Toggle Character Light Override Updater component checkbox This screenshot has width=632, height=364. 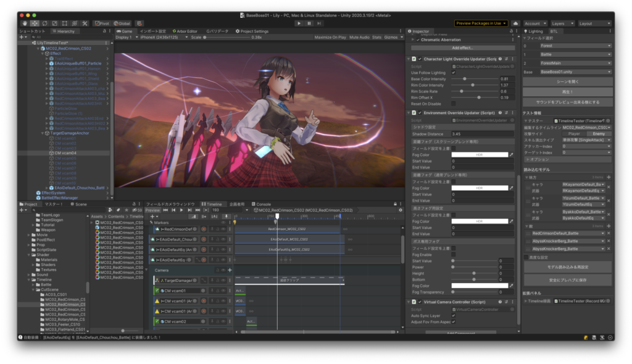(x=420, y=59)
